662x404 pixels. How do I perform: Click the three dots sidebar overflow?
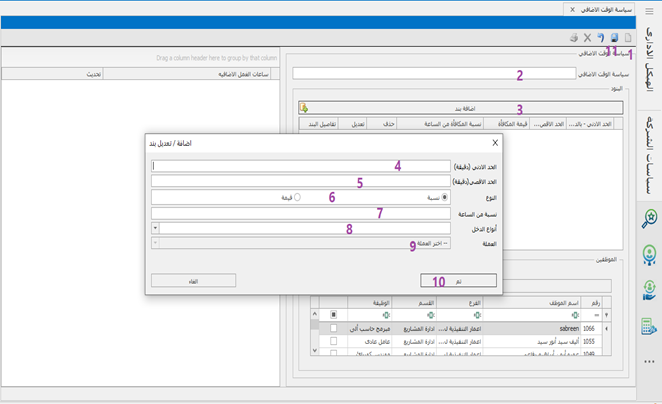tap(649, 362)
